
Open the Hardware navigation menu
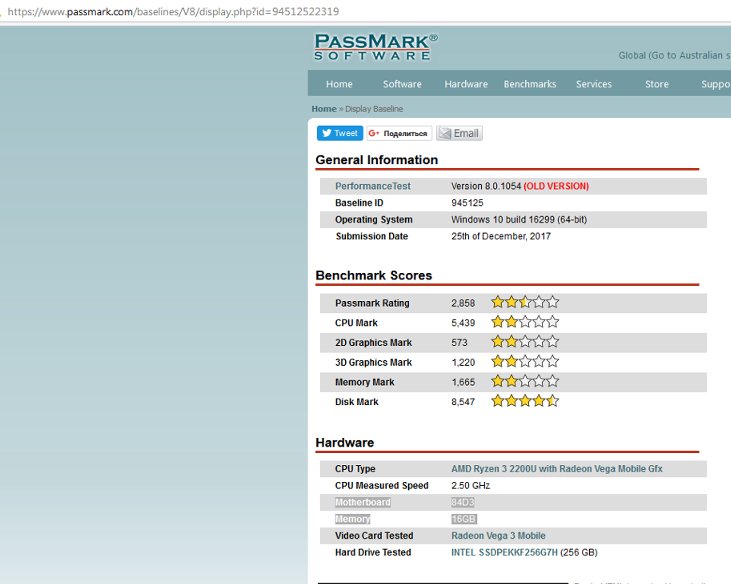click(466, 84)
